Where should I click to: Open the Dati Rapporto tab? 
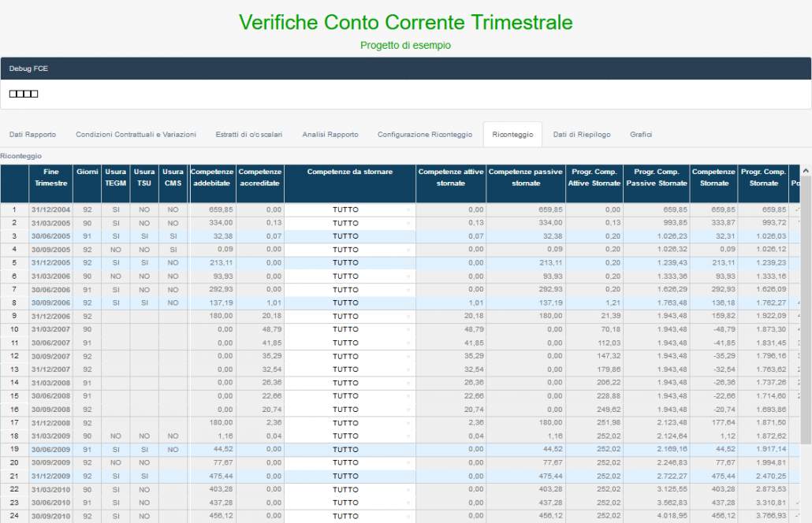pyautogui.click(x=32, y=135)
